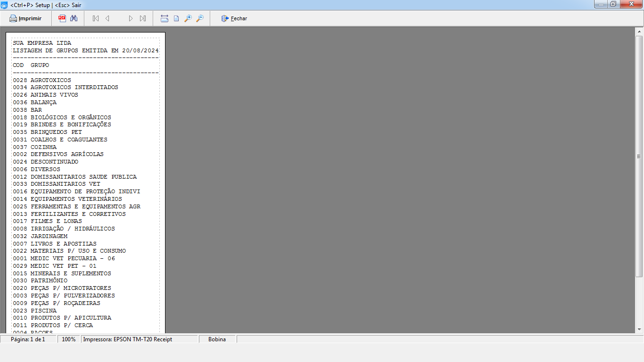Select the '0022 MATERIAIS P/ USO E CONSUMO' row
Screen dimensions: 644x362
coord(69,251)
